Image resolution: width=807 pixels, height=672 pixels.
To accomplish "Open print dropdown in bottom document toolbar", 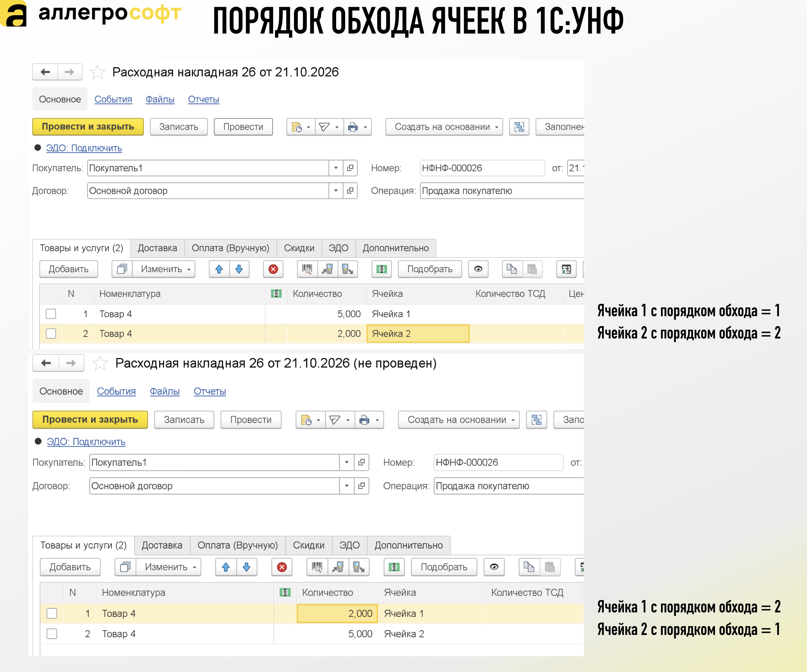I will (369, 420).
